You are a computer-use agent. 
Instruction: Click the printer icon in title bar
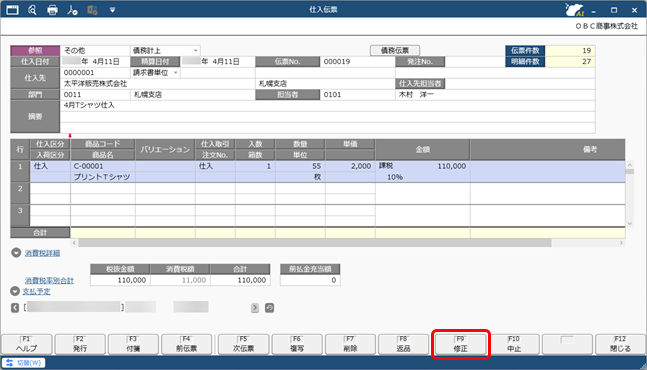tap(52, 9)
